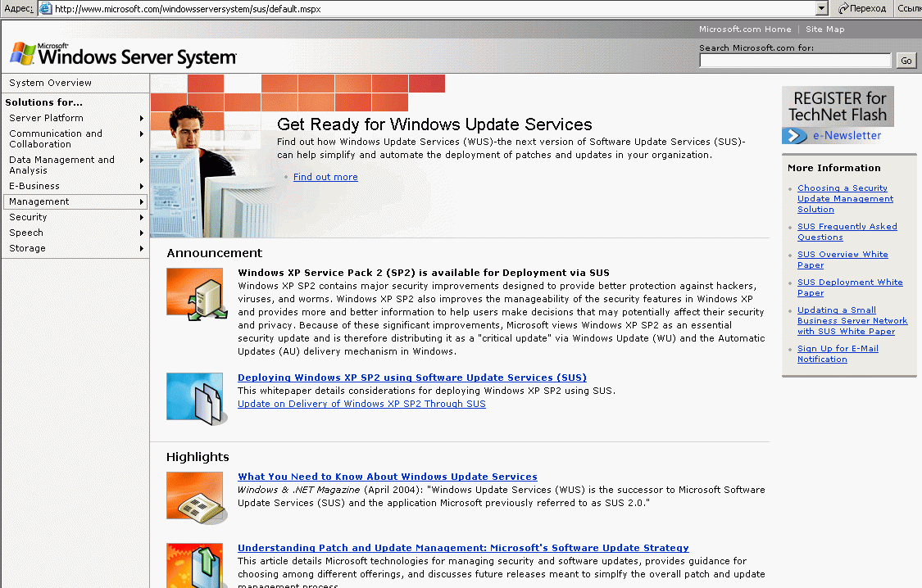922x588 pixels.
Task: Expand the Security submenu arrow
Action: click(x=142, y=217)
